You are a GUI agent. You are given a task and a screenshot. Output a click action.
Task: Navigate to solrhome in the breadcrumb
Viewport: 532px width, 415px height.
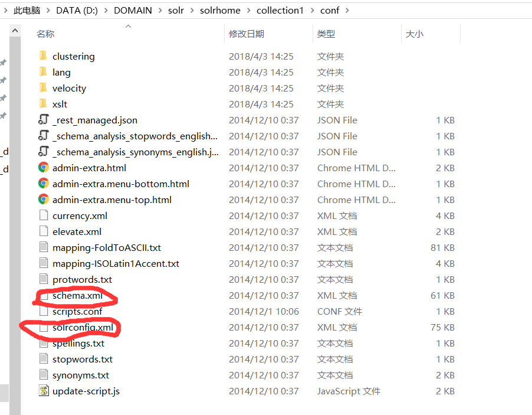220,11
